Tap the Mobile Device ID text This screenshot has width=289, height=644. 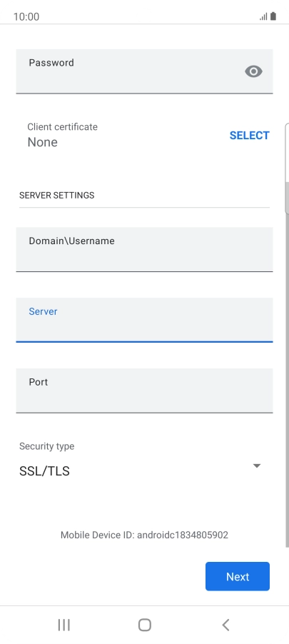pos(144,535)
